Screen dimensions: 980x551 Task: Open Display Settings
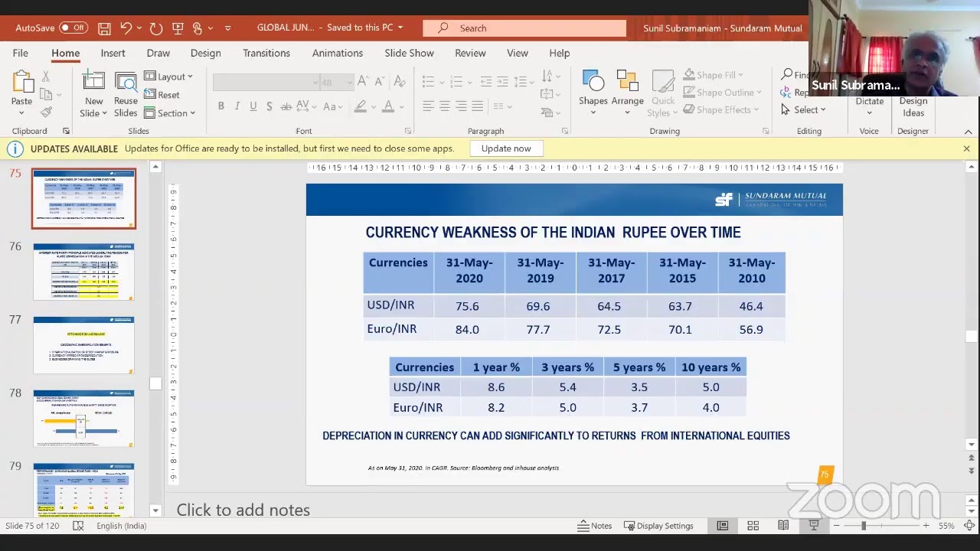tap(658, 526)
